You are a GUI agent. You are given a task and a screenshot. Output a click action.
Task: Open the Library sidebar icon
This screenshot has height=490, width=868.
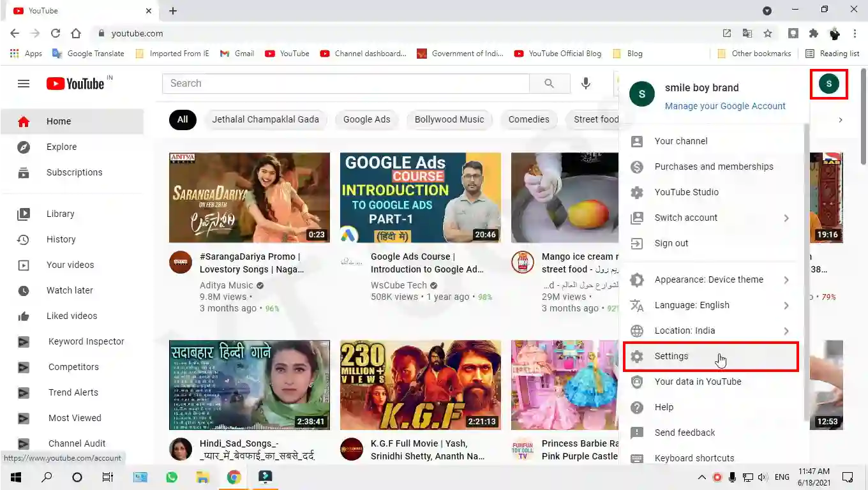point(24,214)
